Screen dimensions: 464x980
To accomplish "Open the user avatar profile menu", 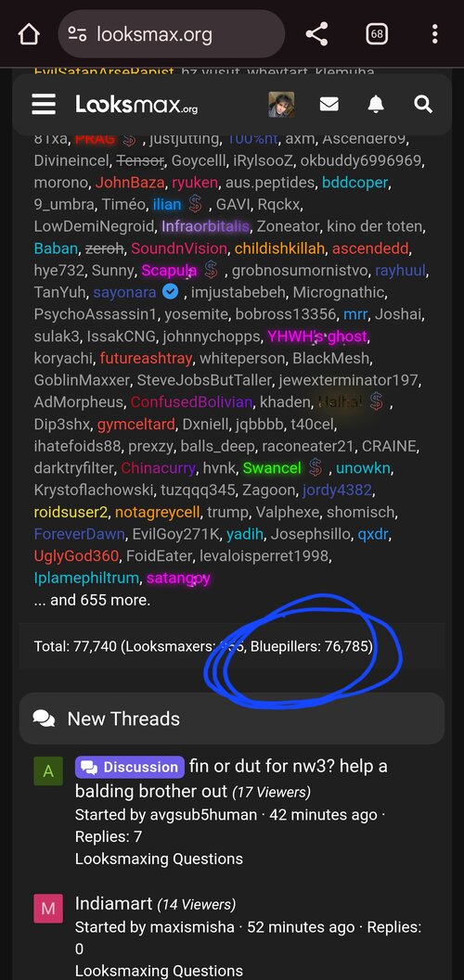I will tap(281, 105).
